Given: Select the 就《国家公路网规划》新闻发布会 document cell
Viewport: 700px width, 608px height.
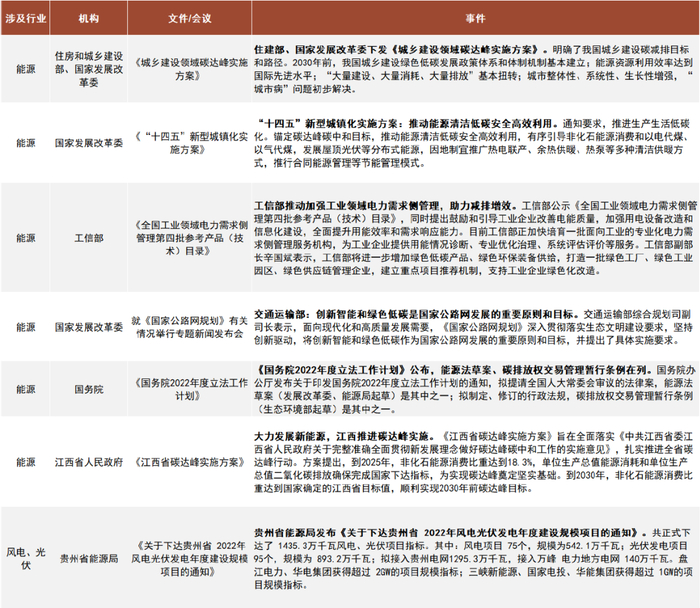Looking at the screenshot, I should tap(189, 327).
